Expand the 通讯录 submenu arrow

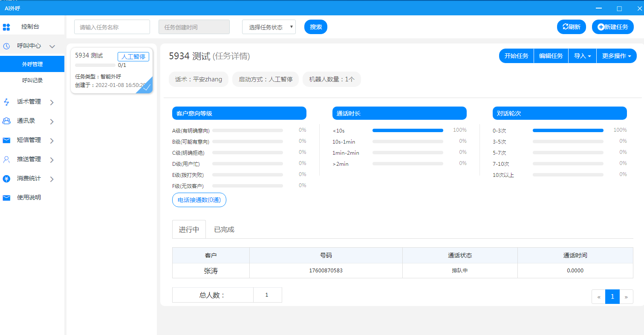[52, 121]
